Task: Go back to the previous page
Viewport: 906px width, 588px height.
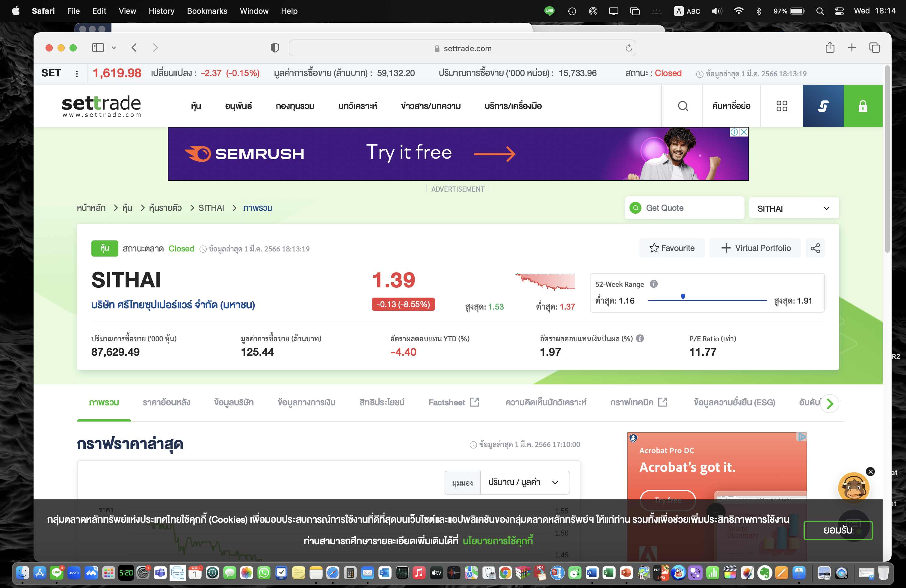Action: pyautogui.click(x=134, y=48)
